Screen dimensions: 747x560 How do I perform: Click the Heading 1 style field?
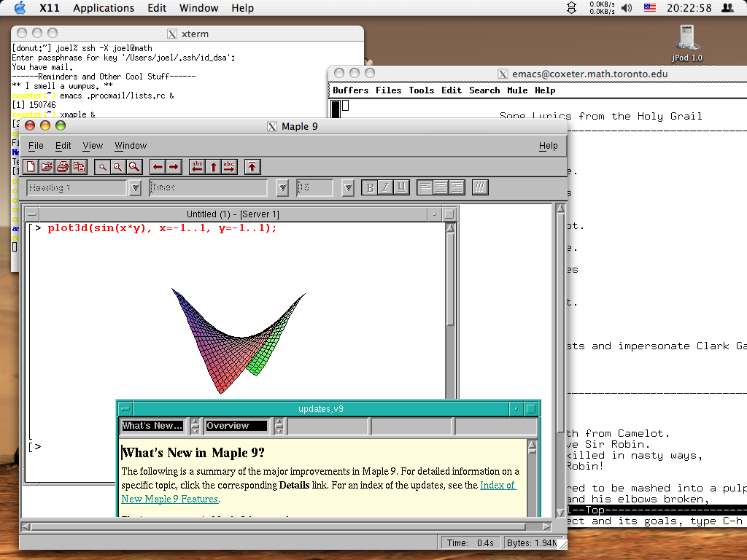point(77,187)
